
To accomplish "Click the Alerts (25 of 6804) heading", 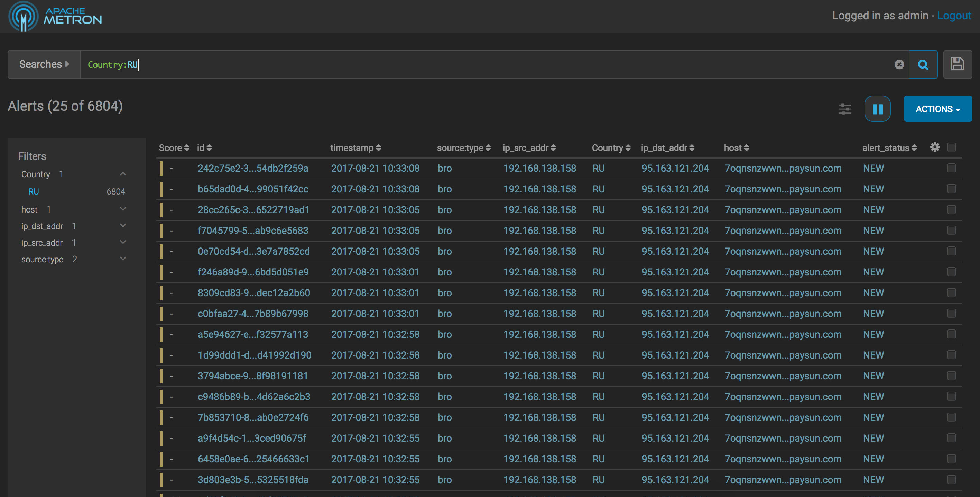I will (x=65, y=106).
